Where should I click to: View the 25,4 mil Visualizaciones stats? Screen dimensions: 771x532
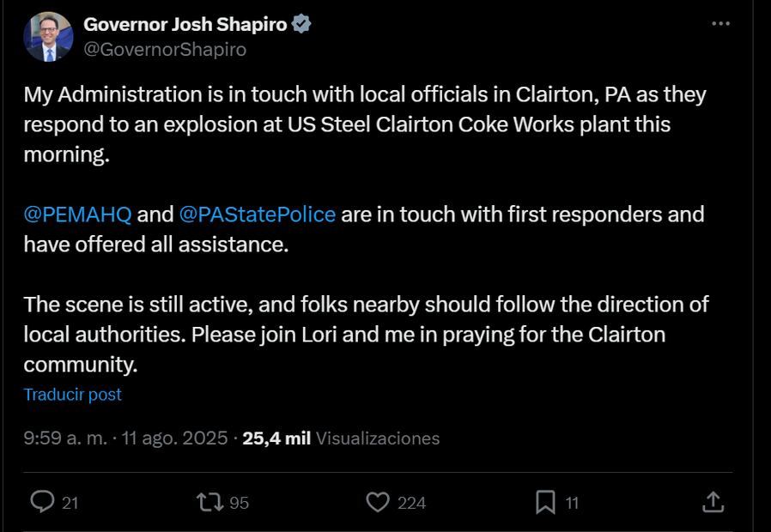pyautogui.click(x=344, y=438)
